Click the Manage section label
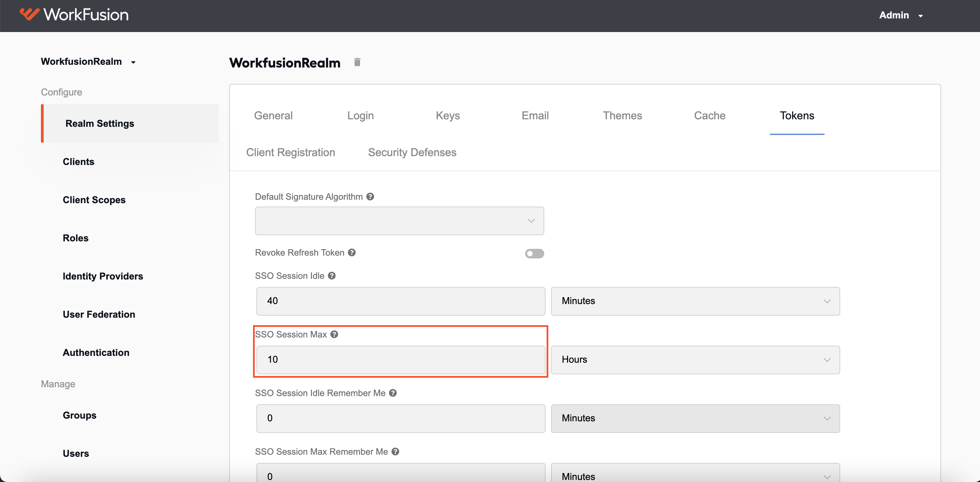The width and height of the screenshot is (980, 482). 58,384
